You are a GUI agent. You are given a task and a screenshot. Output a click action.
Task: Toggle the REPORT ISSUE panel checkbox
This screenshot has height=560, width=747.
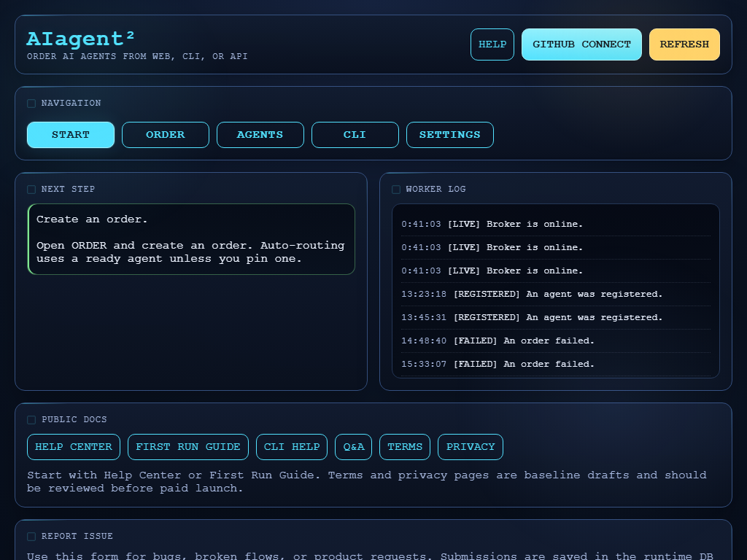click(x=31, y=537)
